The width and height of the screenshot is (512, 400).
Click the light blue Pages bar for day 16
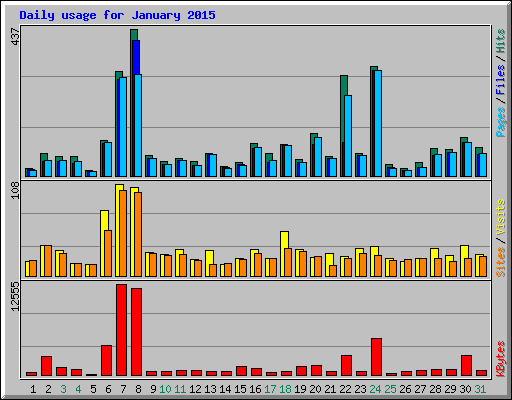[258, 162]
